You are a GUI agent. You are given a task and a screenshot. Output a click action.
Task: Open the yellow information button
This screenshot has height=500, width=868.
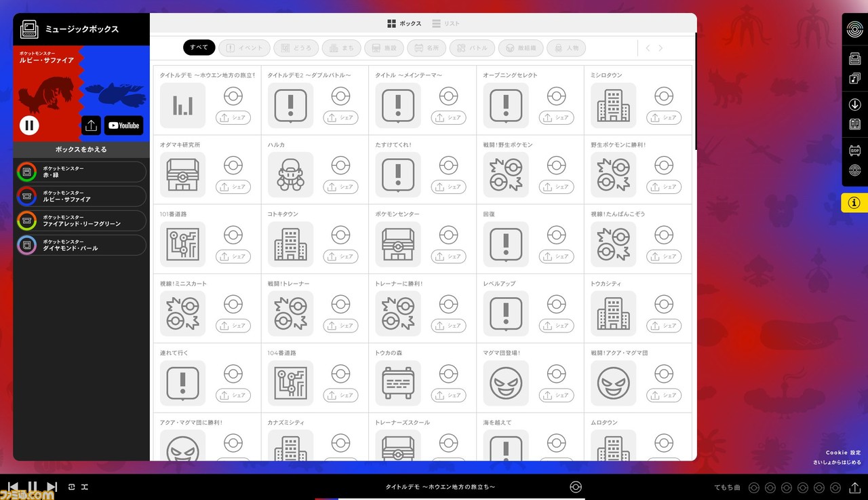[854, 203]
